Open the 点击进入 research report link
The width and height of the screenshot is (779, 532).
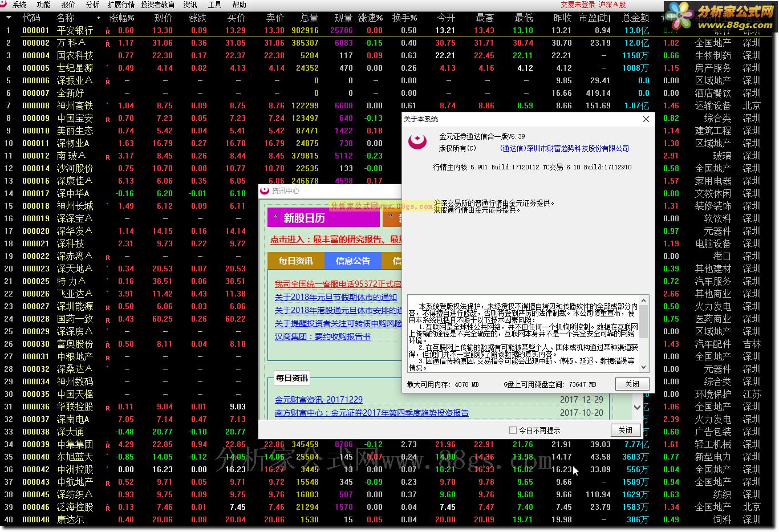336,239
